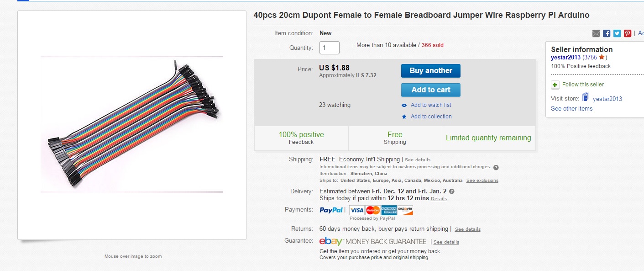Click the jumper wire product image
This screenshot has width=644, height=271.
point(131,124)
